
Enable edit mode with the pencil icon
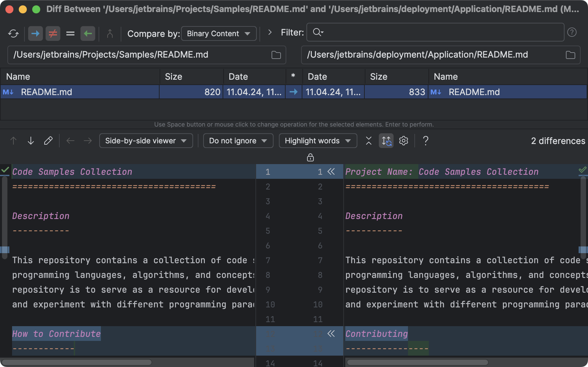[48, 141]
